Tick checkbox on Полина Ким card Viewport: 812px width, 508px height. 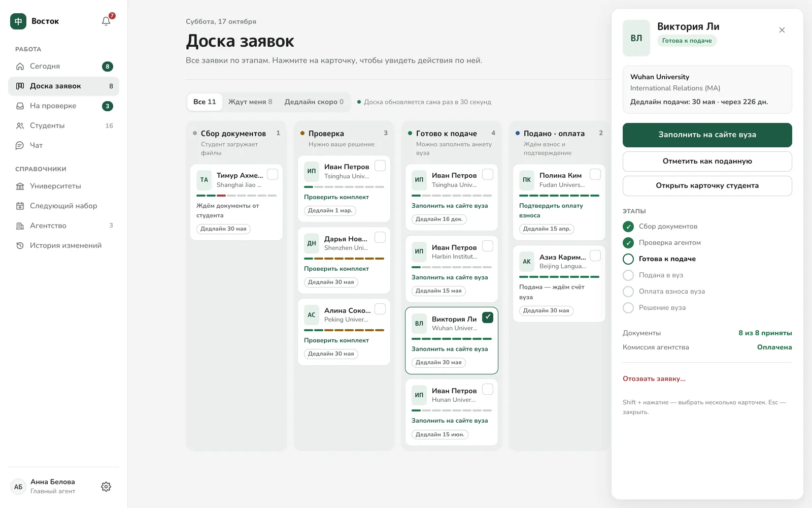(x=595, y=174)
